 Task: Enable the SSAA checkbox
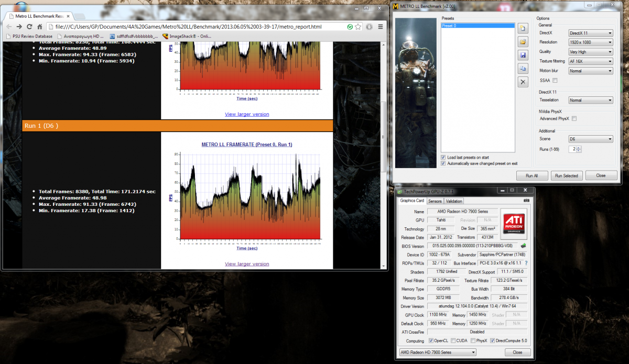click(x=555, y=80)
